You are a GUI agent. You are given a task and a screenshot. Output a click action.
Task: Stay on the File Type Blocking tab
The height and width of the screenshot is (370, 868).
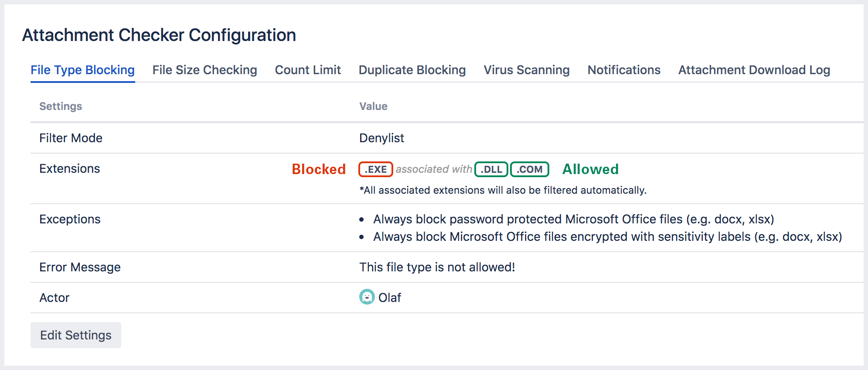[x=82, y=70]
